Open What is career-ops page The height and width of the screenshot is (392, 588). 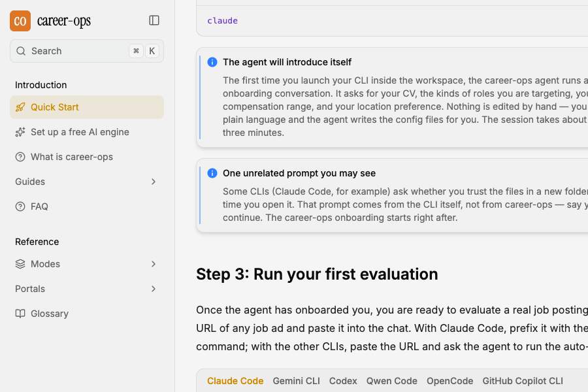pos(87,157)
